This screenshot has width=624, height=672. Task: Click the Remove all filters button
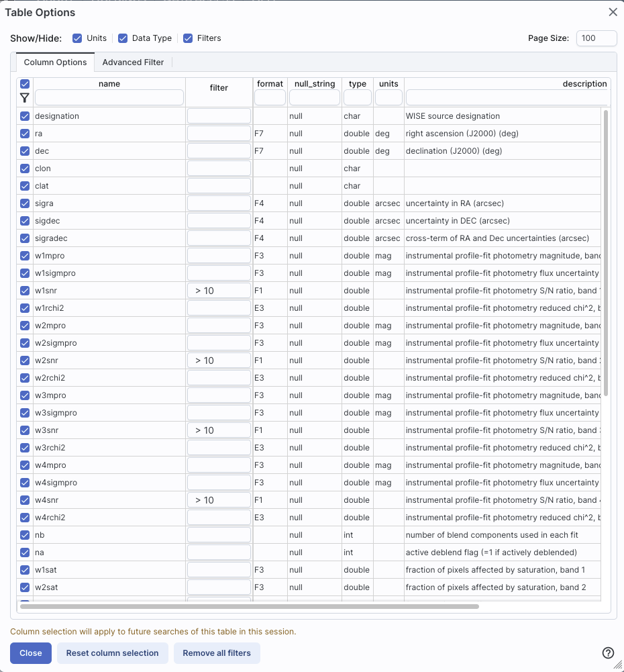pos(217,653)
